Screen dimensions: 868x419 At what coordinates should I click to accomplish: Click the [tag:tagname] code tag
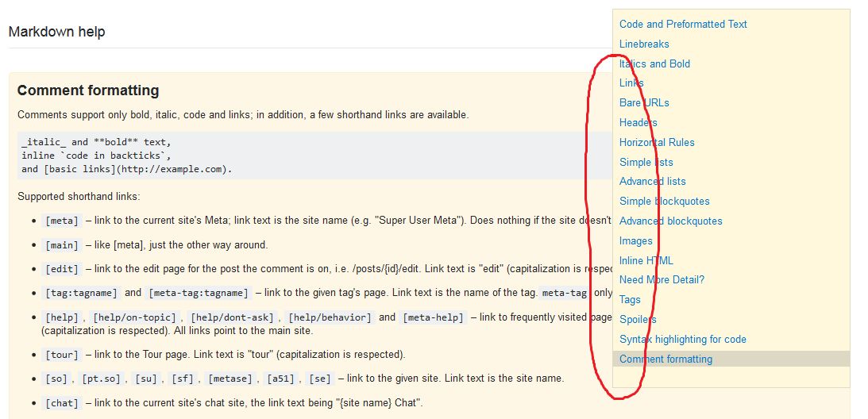click(x=81, y=293)
